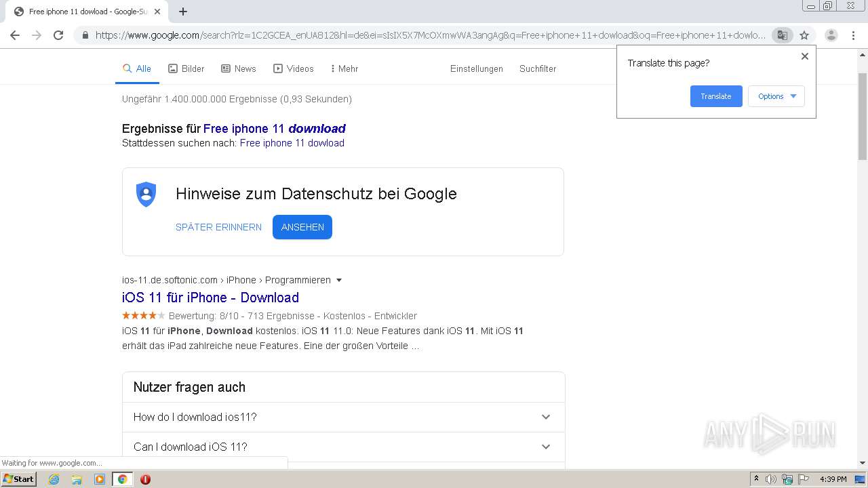The image size is (868, 488).
Task: Click the result count text Ungefähr 1.400.000.000 Ergebnisse
Action: click(237, 99)
